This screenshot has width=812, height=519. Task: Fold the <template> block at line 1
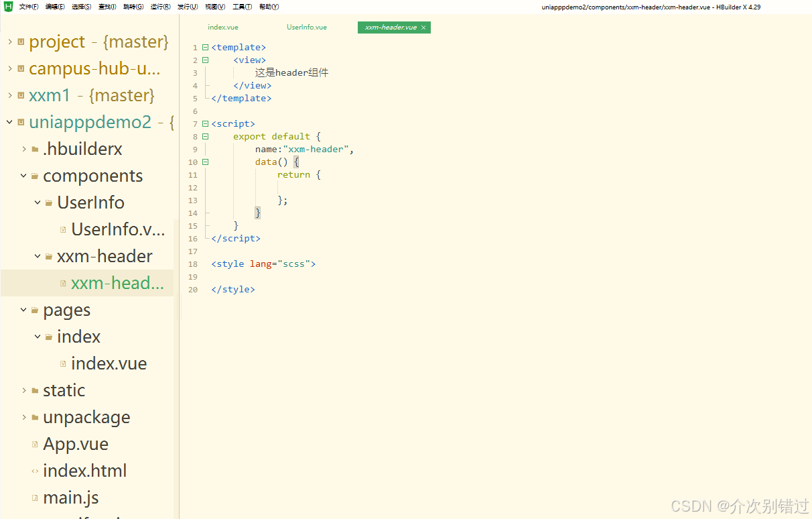[x=205, y=47]
